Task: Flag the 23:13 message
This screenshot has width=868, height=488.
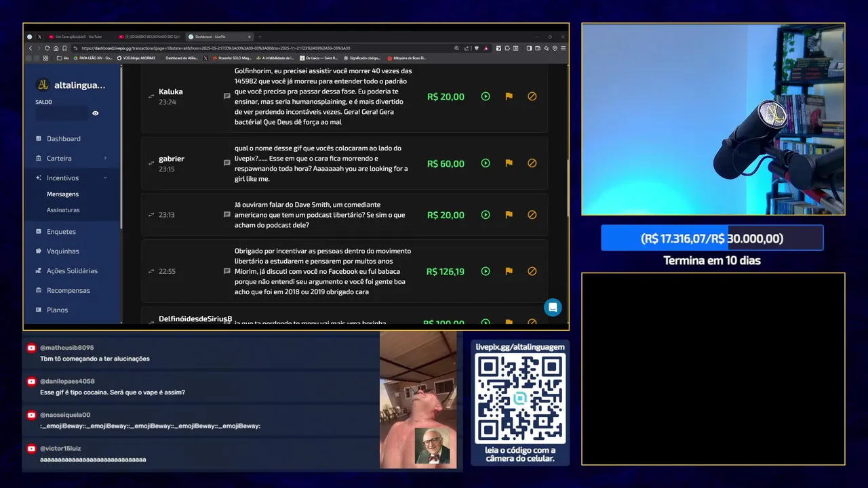Action: 509,215
